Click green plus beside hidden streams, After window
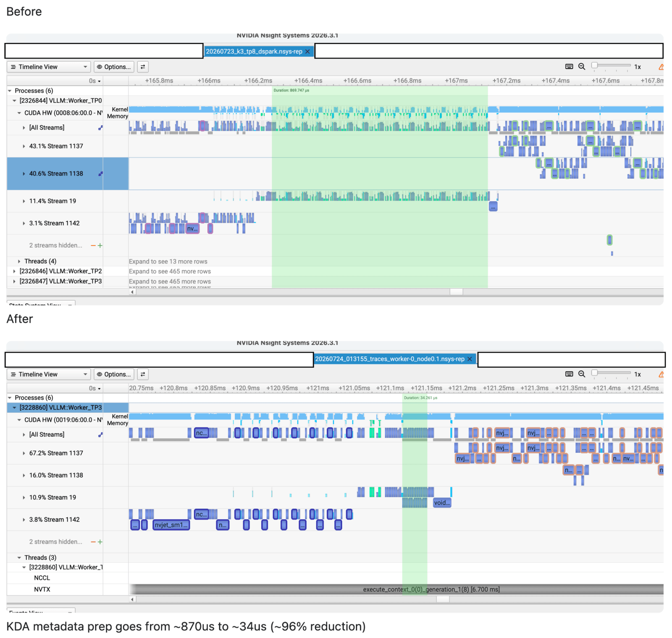This screenshot has height=638, width=672. pyautogui.click(x=100, y=542)
